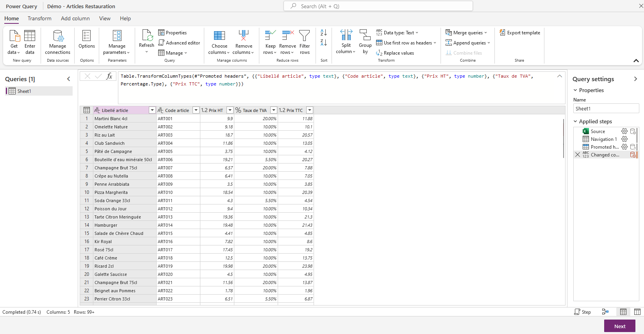Screen dimensions: 644x334
Task: Launch the Advanced editor
Action: click(179, 43)
